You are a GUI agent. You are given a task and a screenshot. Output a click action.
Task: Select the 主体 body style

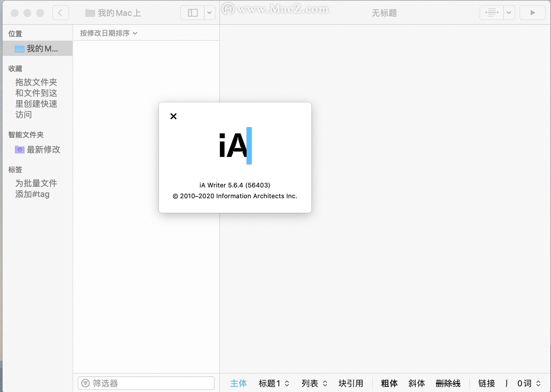click(238, 383)
